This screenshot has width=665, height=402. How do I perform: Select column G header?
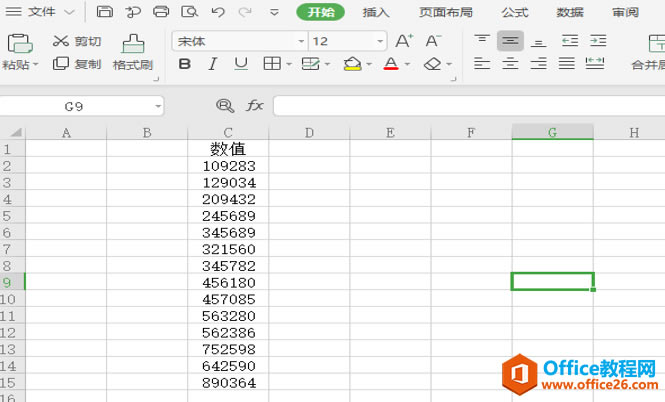[552, 133]
